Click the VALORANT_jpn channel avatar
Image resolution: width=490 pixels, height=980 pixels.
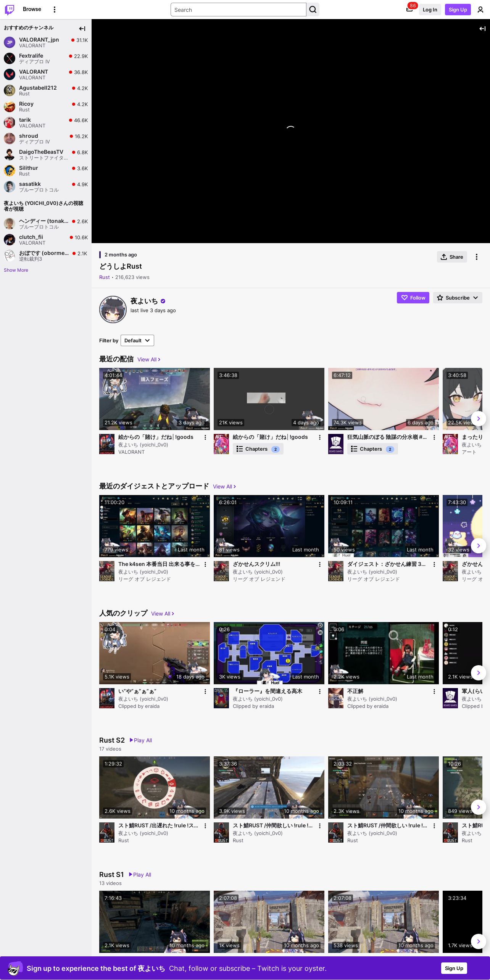tap(10, 42)
